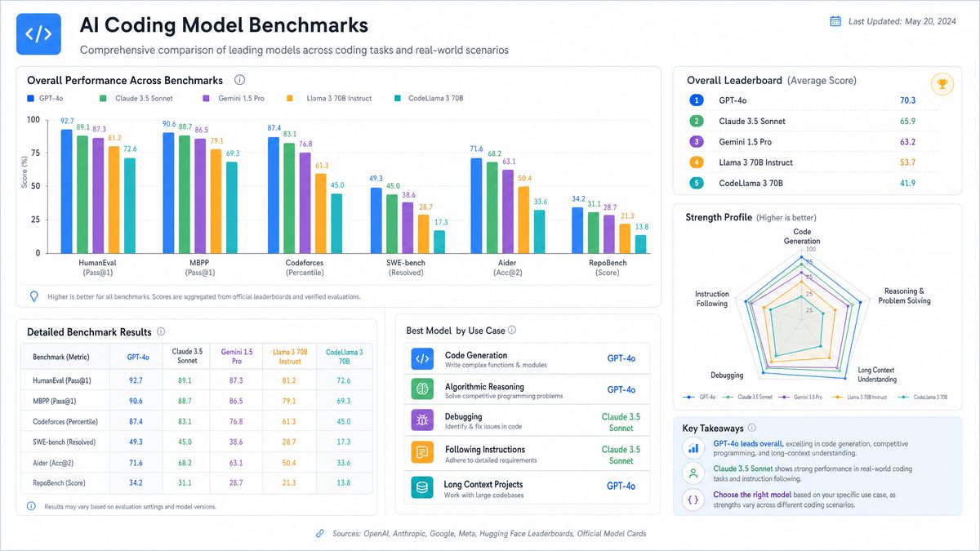This screenshot has height=551, width=980.
Task: Click the CodeLlama RepoBench bar labeled 13.8
Action: click(x=641, y=244)
